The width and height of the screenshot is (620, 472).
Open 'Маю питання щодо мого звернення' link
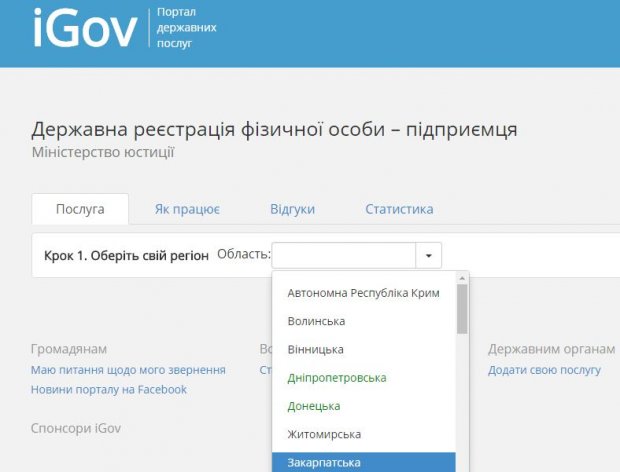(x=128, y=370)
